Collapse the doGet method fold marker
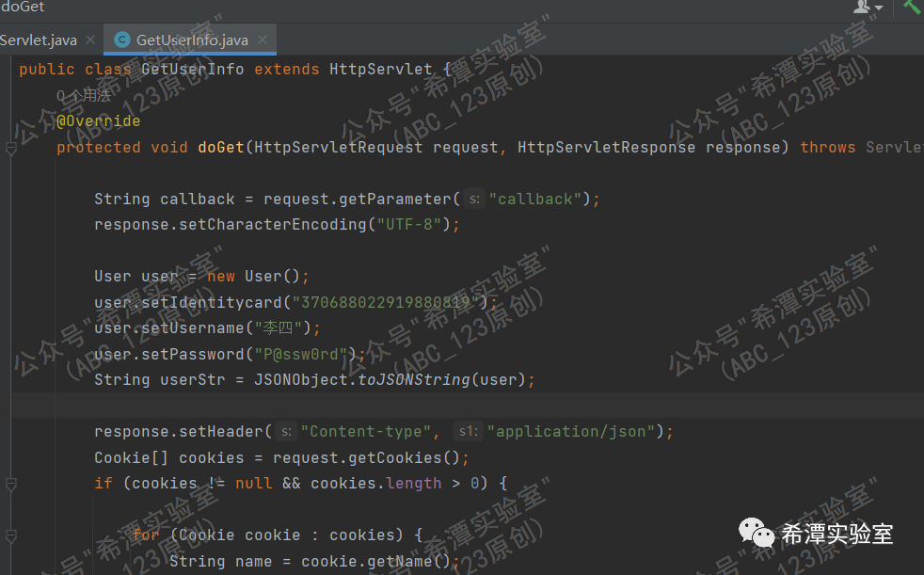 pyautogui.click(x=10, y=148)
